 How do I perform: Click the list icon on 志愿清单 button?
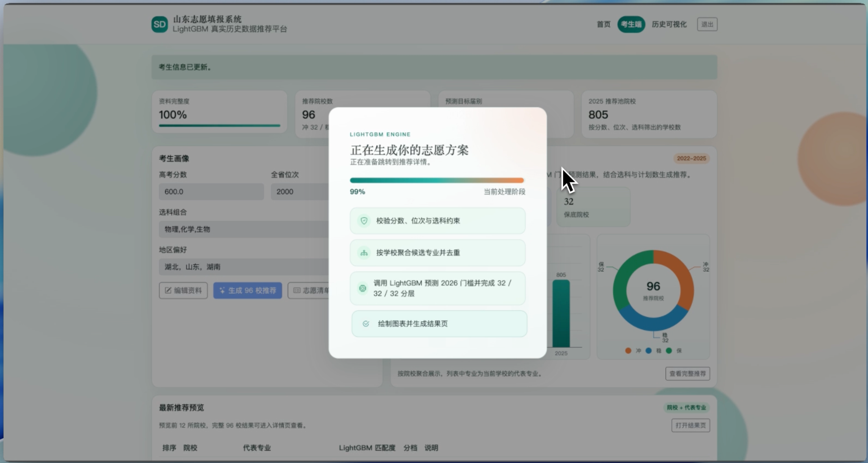(x=296, y=290)
